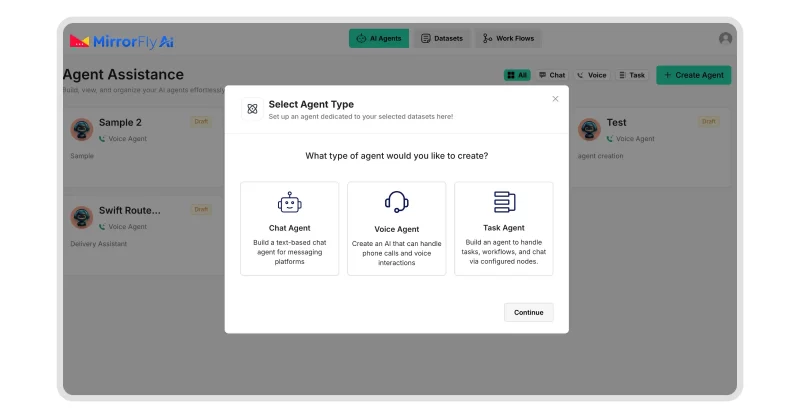Click the Draft badge on Sample 2
The width and height of the screenshot is (800, 418).
coord(201,121)
